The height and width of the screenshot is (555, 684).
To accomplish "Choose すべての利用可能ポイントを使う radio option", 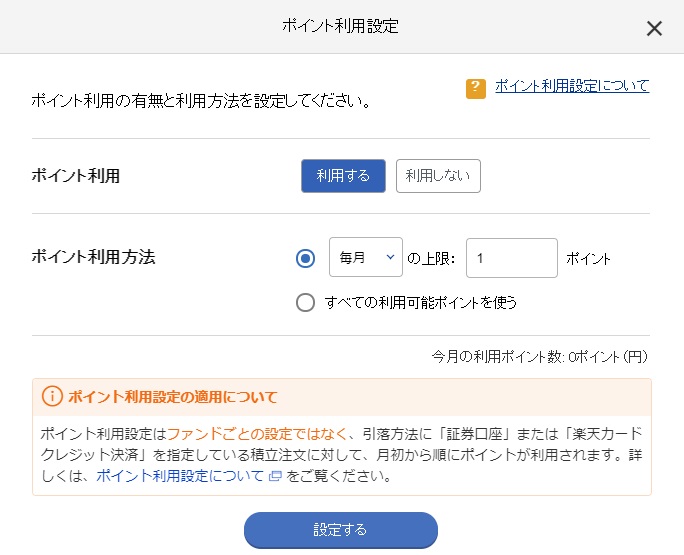I will coord(305,302).
